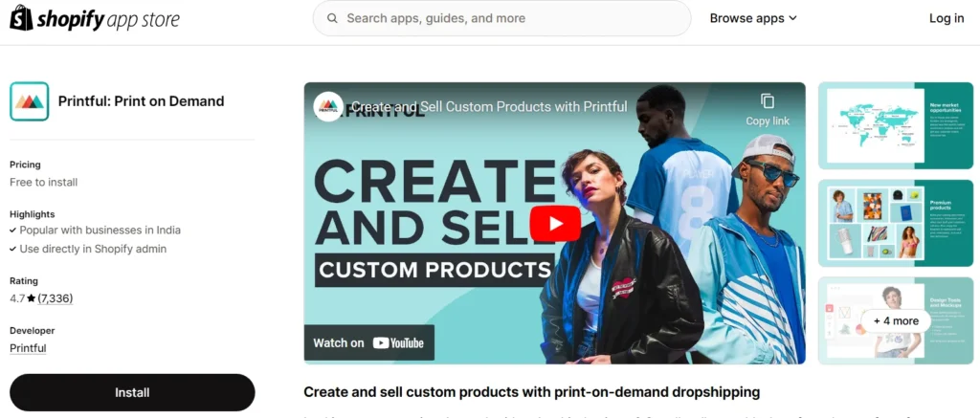The image size is (980, 418).
Task: Click the + 4 more button
Action: [x=896, y=321]
